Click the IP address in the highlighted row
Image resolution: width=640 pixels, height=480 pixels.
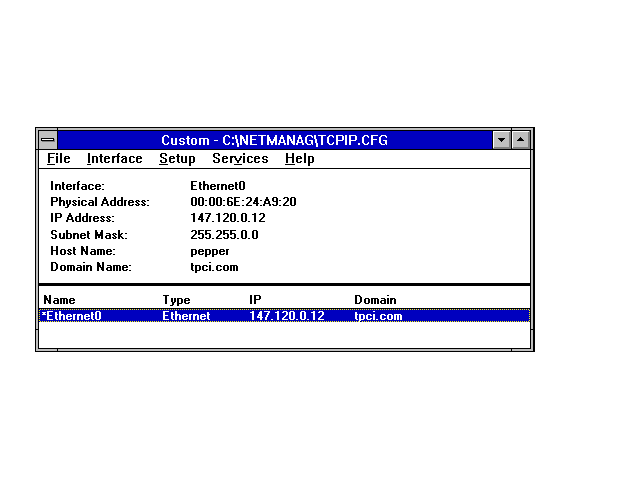(287, 316)
